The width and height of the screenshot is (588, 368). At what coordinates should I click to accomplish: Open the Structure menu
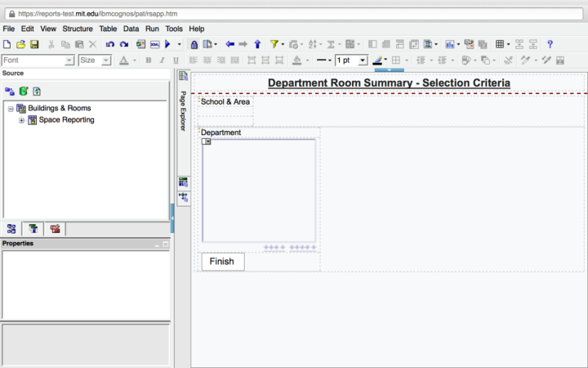pos(78,29)
